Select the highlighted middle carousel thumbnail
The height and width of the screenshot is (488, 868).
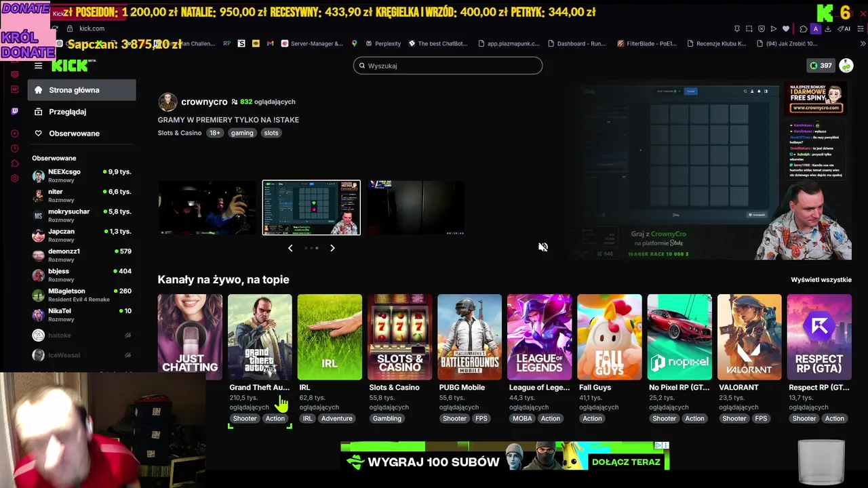click(x=311, y=207)
